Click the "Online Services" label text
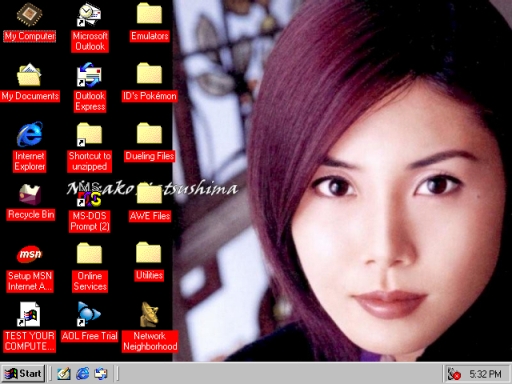The image size is (512, 384). click(90, 281)
